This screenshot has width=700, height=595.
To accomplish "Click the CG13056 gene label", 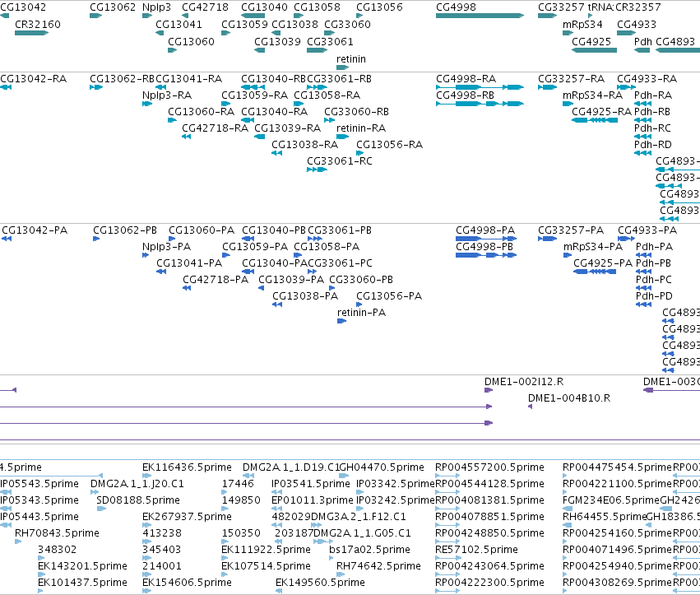I will [x=379, y=7].
